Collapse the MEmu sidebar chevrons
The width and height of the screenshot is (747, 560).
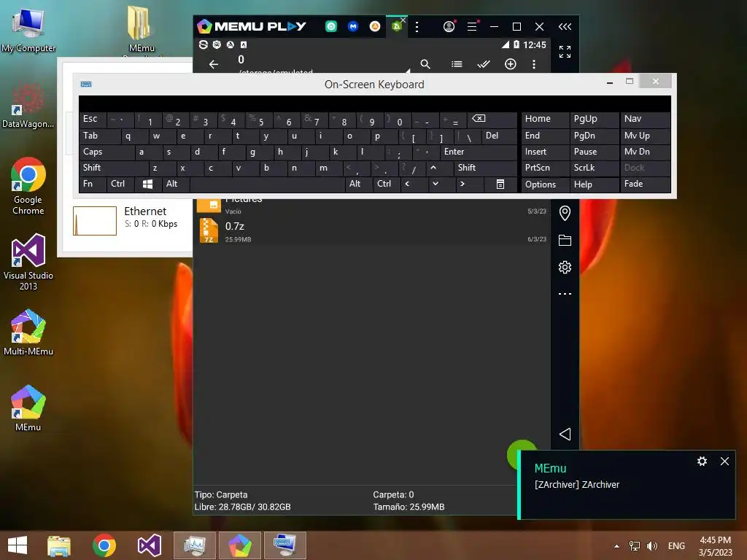point(565,27)
